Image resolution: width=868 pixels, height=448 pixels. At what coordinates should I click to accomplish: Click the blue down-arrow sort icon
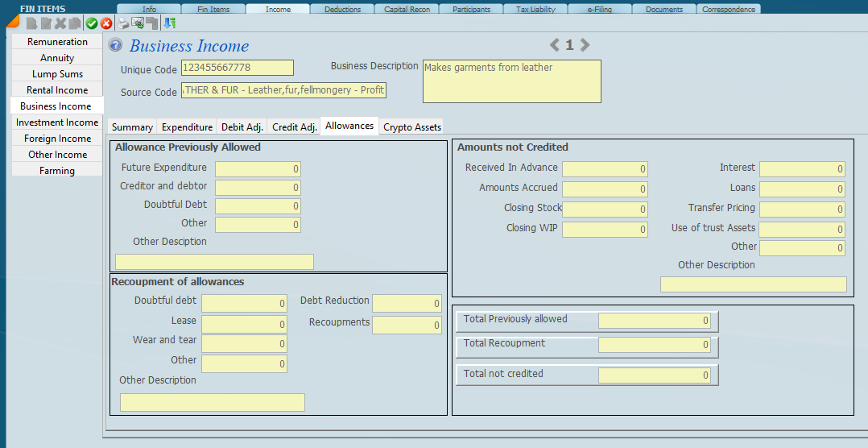point(169,24)
